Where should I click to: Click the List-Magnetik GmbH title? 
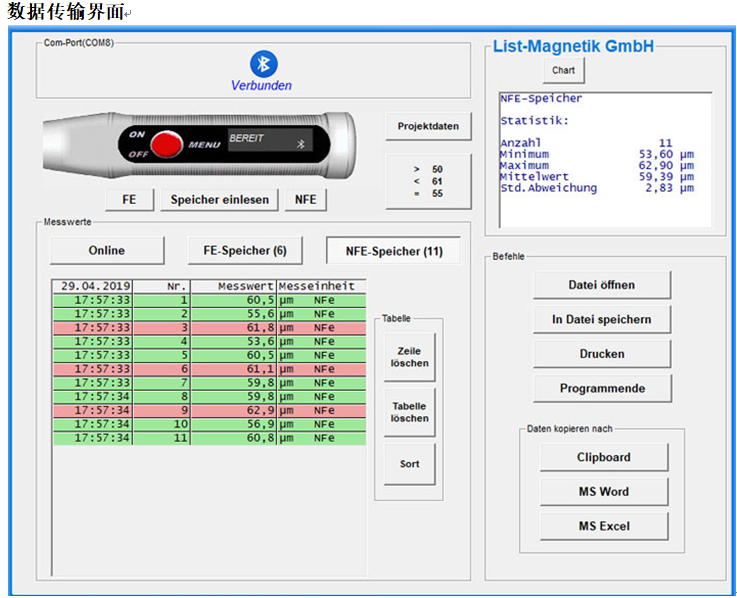coord(573,46)
